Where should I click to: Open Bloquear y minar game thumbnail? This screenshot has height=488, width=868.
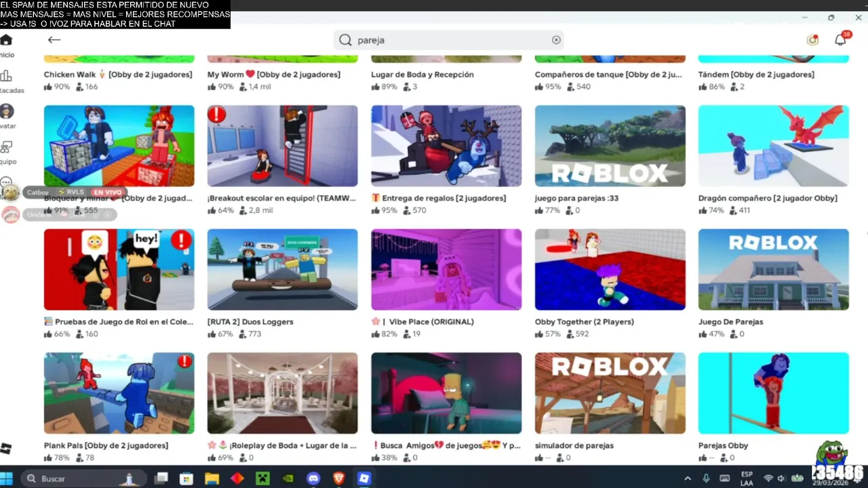[x=119, y=146]
